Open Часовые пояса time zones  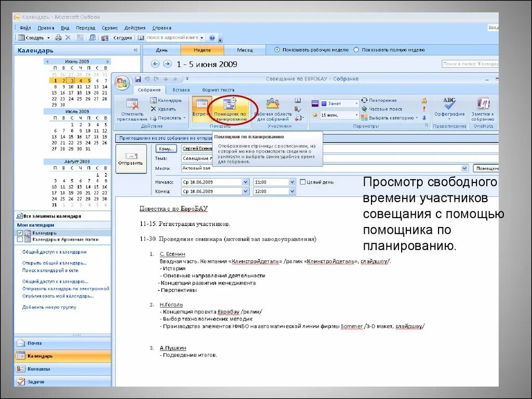pyautogui.click(x=382, y=109)
